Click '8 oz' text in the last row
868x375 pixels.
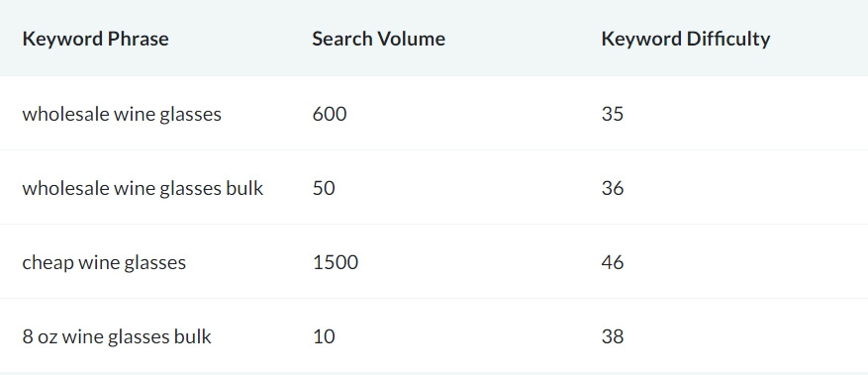coord(40,336)
